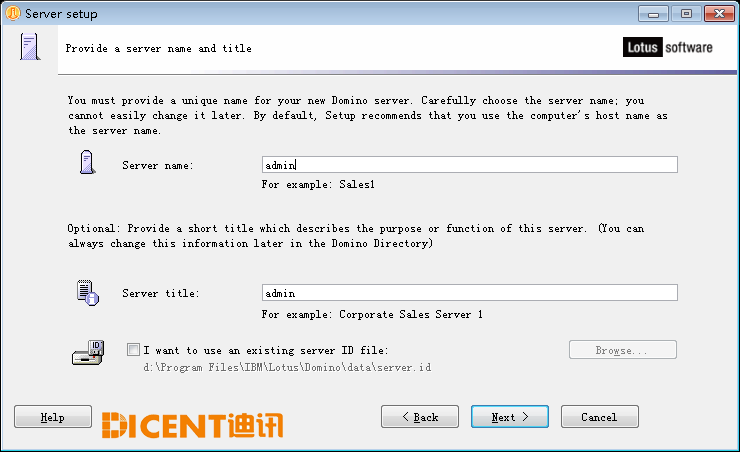Focus the Server title input field

click(470, 293)
